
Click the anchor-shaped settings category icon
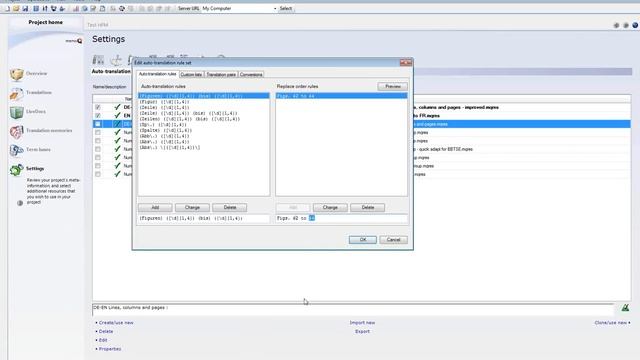[116, 60]
